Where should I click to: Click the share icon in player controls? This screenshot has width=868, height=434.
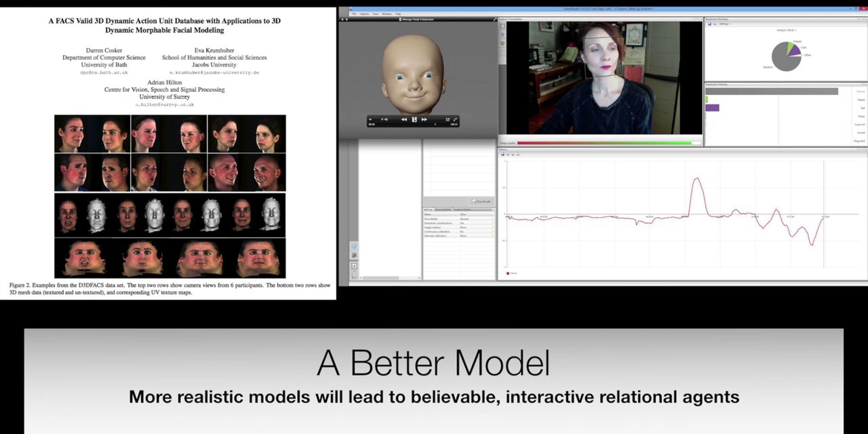[447, 119]
